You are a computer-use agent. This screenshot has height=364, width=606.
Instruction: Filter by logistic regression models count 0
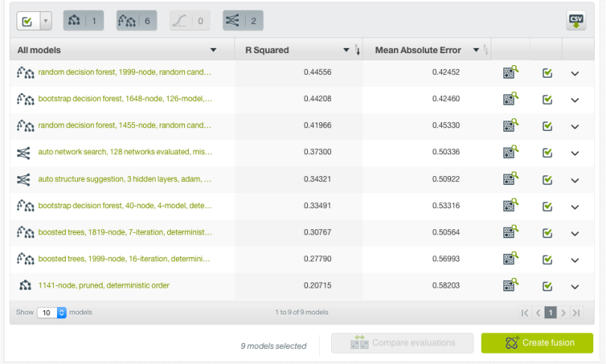(x=190, y=21)
